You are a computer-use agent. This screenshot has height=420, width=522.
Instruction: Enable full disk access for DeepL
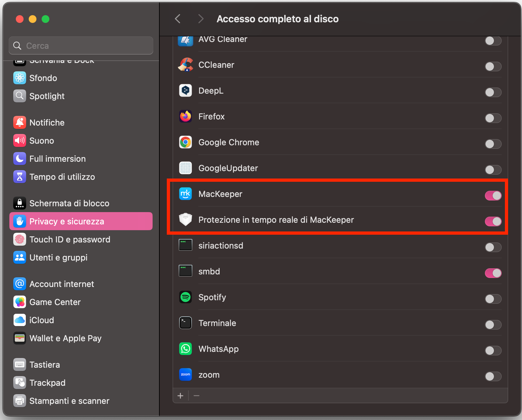493,92
